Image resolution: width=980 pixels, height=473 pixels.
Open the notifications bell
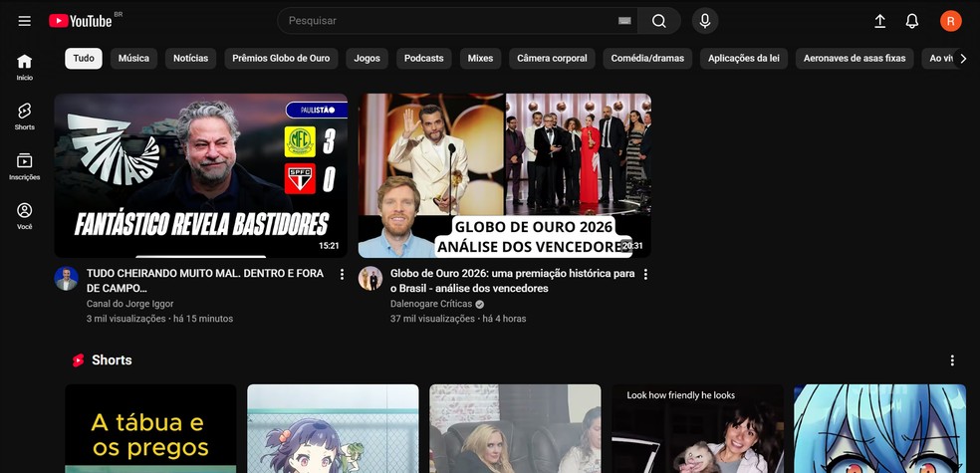coord(912,21)
